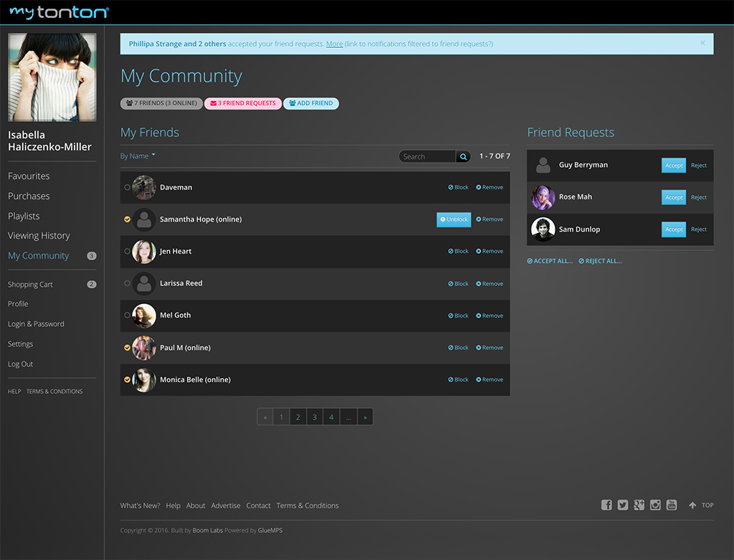Dismiss the friend request notification banner
This screenshot has width=734, height=560.
[x=702, y=43]
